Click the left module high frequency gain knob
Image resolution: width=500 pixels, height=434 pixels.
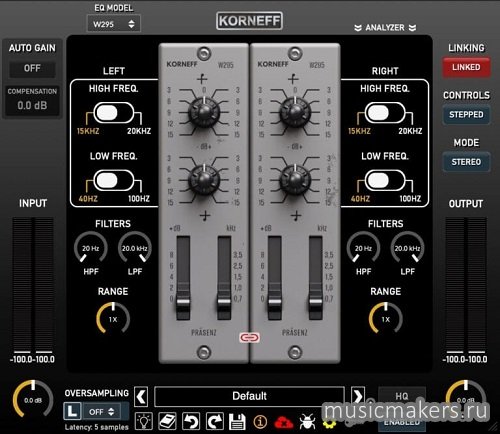pyautogui.click(x=204, y=112)
